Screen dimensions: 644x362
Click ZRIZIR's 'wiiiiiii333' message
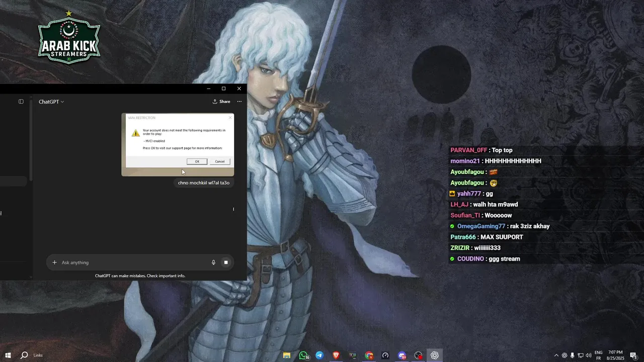pyautogui.click(x=475, y=248)
